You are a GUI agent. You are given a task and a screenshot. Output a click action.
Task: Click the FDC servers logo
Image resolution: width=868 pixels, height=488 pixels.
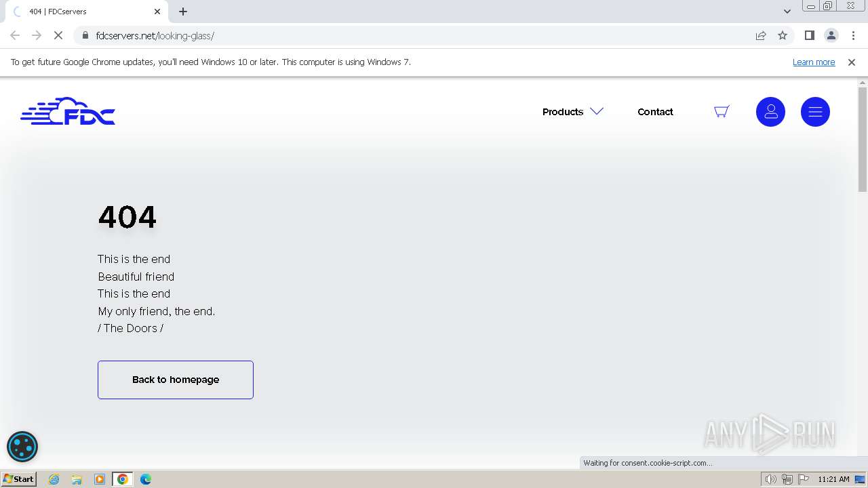pyautogui.click(x=68, y=111)
